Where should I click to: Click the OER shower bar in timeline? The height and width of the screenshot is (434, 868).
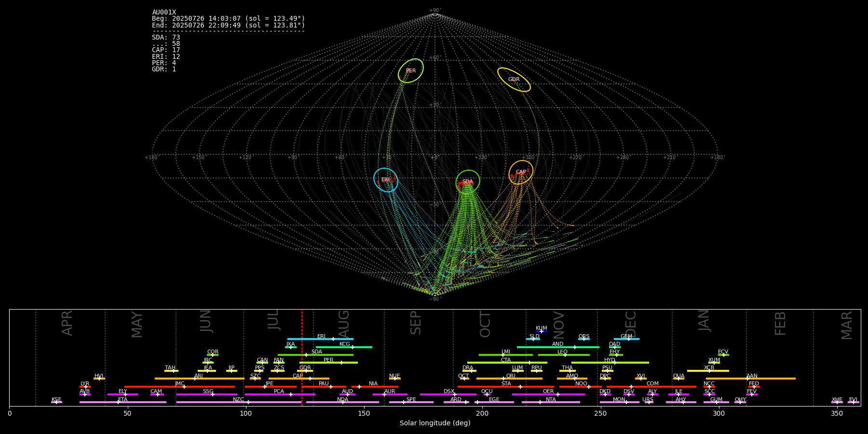(548, 394)
